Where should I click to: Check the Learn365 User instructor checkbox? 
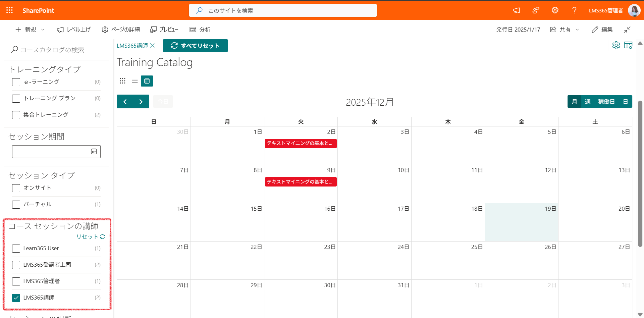[16, 249]
